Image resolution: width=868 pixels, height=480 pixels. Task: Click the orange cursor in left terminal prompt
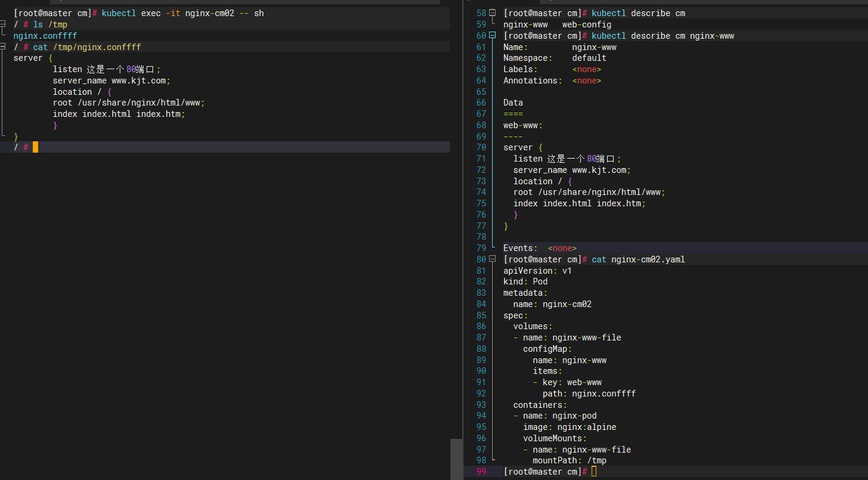coord(35,147)
